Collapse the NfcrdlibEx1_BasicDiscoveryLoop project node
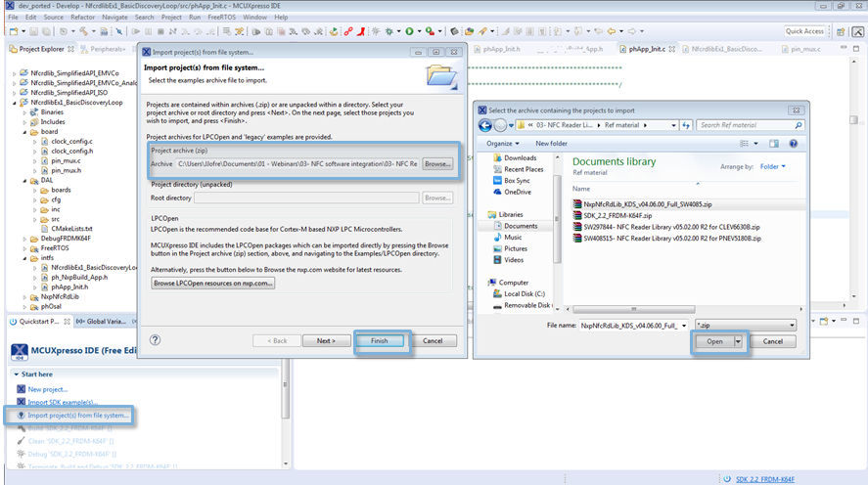Screen dimensions: 868x485 coord(15,103)
